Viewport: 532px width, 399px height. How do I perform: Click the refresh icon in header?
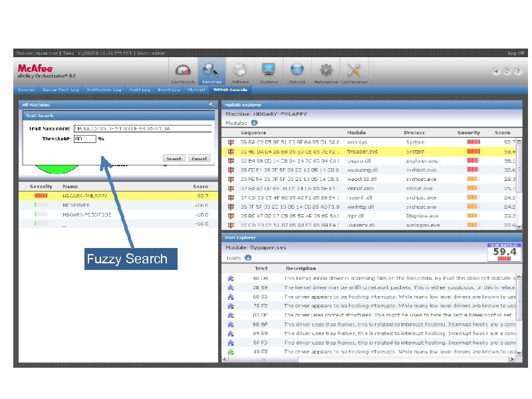point(507,71)
